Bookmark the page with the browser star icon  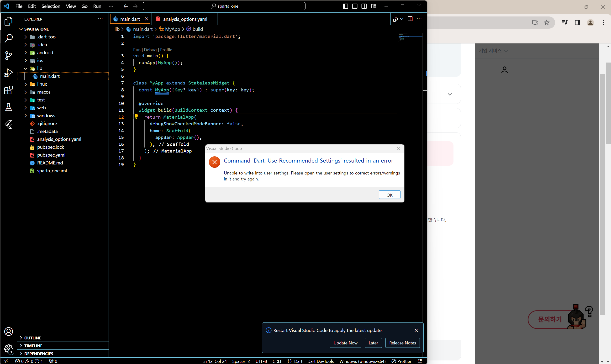tap(547, 23)
